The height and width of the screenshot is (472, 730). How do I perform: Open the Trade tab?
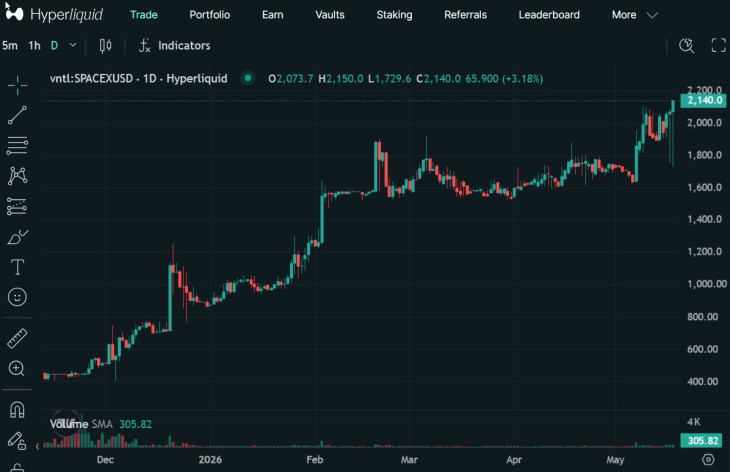point(144,15)
